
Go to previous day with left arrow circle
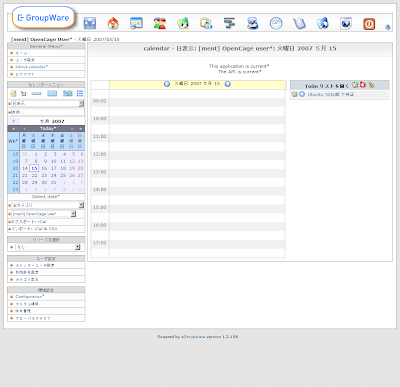tap(167, 84)
